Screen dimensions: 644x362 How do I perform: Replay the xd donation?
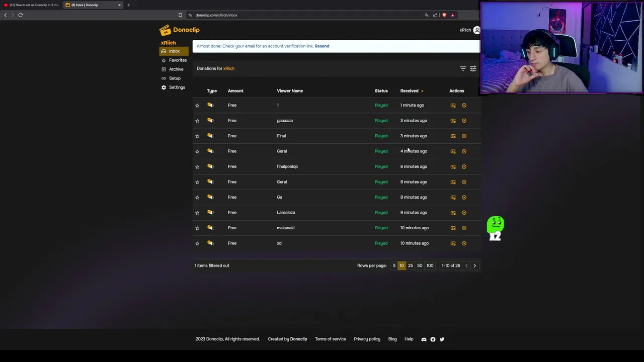pos(464,243)
